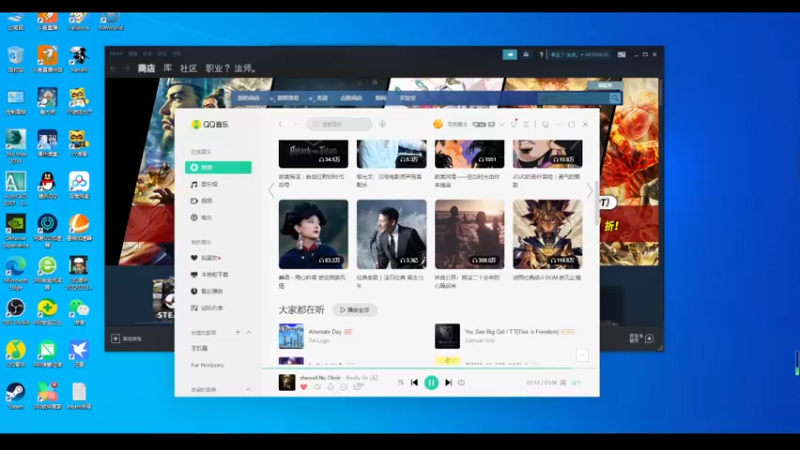Open the Alternate Day song row

(352, 336)
